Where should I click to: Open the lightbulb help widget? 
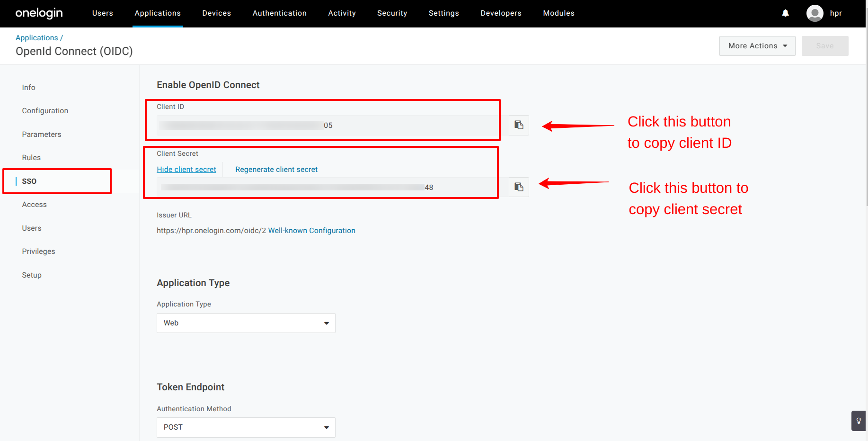859,421
